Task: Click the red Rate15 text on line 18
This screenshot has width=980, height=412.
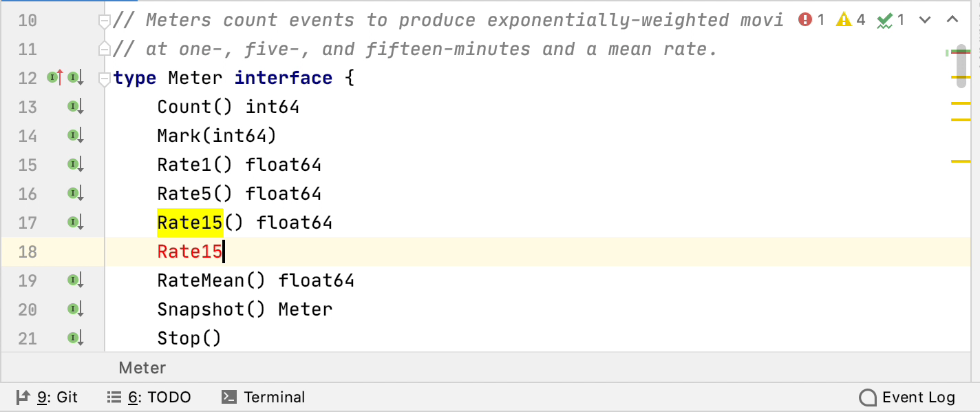Action: click(190, 252)
